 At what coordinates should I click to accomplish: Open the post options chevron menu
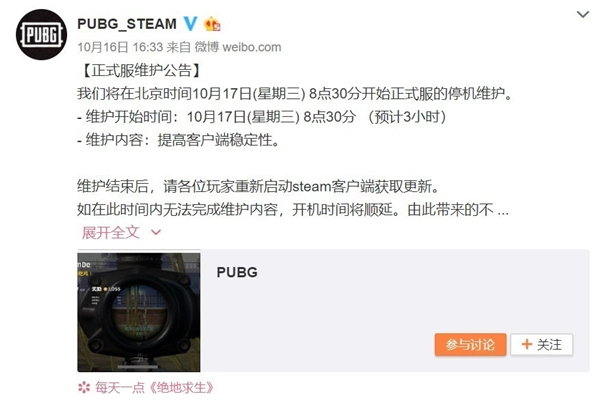pyautogui.click(x=582, y=15)
